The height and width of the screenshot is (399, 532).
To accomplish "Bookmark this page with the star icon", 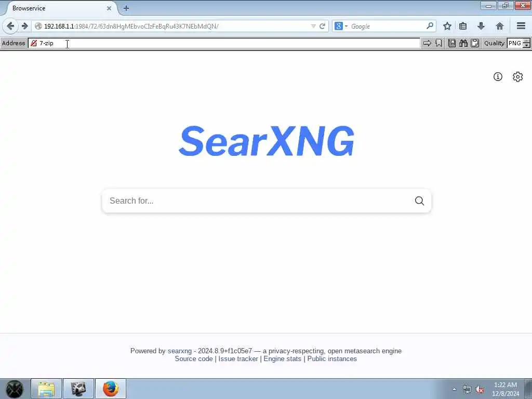I will point(447,26).
